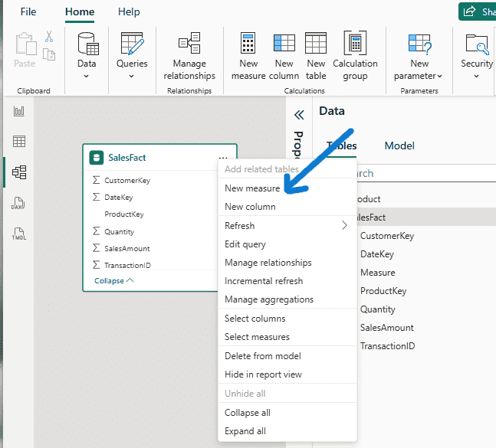The height and width of the screenshot is (448, 496).
Task: Open the Security dropdown in ribbon
Action: coord(476,56)
